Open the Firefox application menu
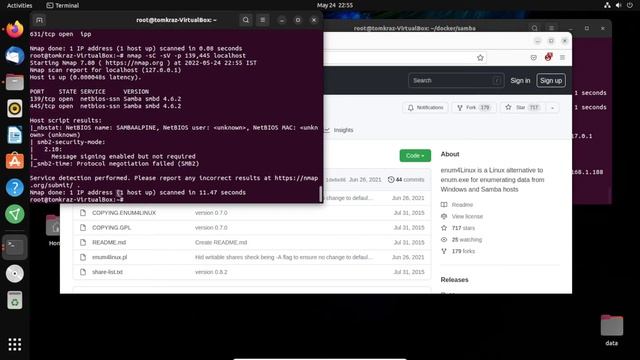 coord(562,58)
